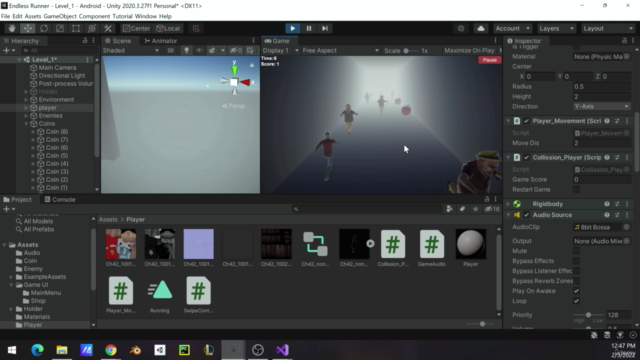640x360 pixels.
Task: Toggle scene lighting icon
Action: (187, 50)
